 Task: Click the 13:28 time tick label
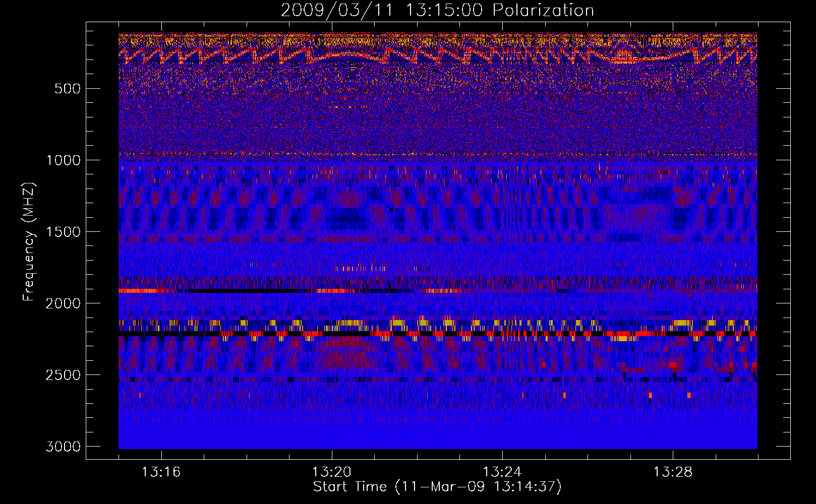673,472
